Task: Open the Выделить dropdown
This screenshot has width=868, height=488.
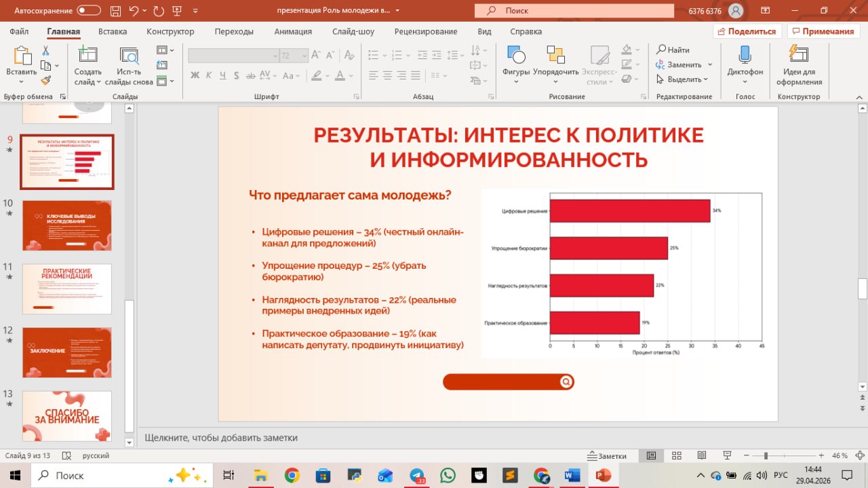Action: point(706,79)
